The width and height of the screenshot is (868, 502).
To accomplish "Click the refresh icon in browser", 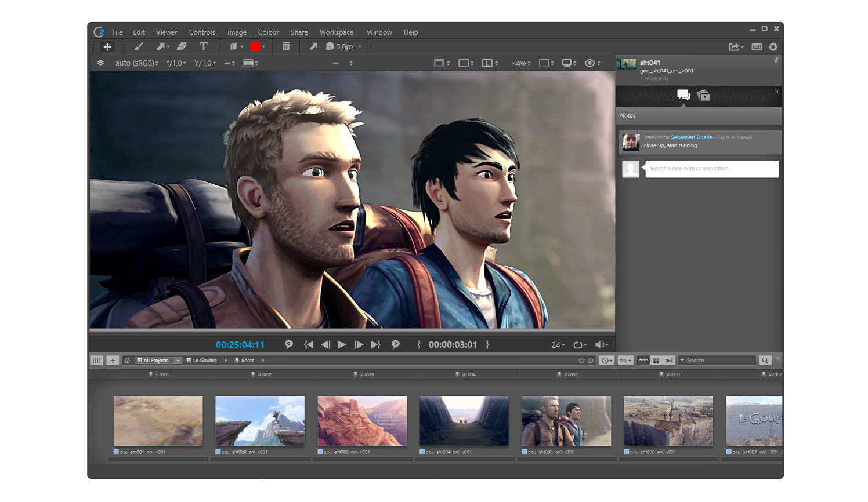I will (591, 361).
